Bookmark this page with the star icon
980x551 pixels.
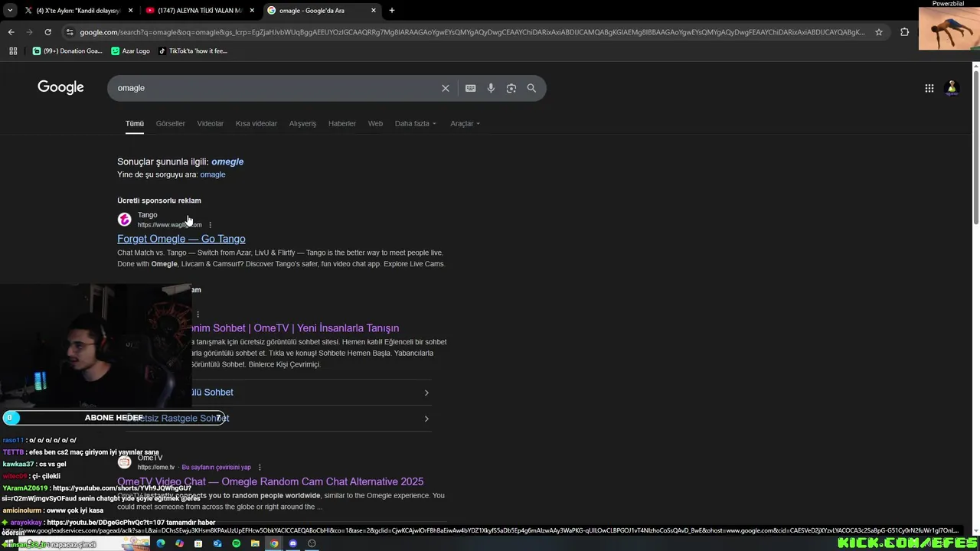pyautogui.click(x=879, y=32)
